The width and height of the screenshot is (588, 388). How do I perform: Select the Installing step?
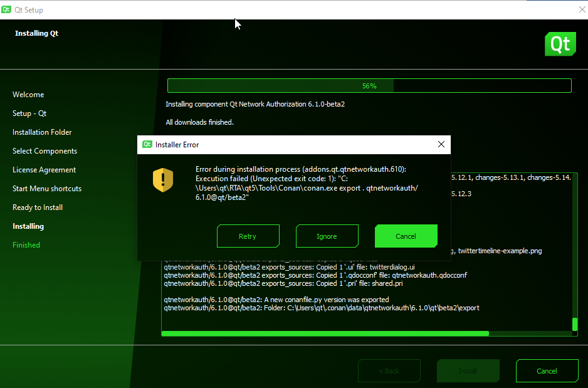28,226
